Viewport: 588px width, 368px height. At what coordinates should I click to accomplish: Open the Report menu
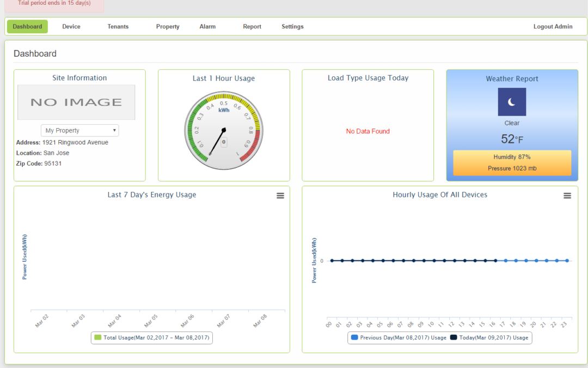pos(252,27)
